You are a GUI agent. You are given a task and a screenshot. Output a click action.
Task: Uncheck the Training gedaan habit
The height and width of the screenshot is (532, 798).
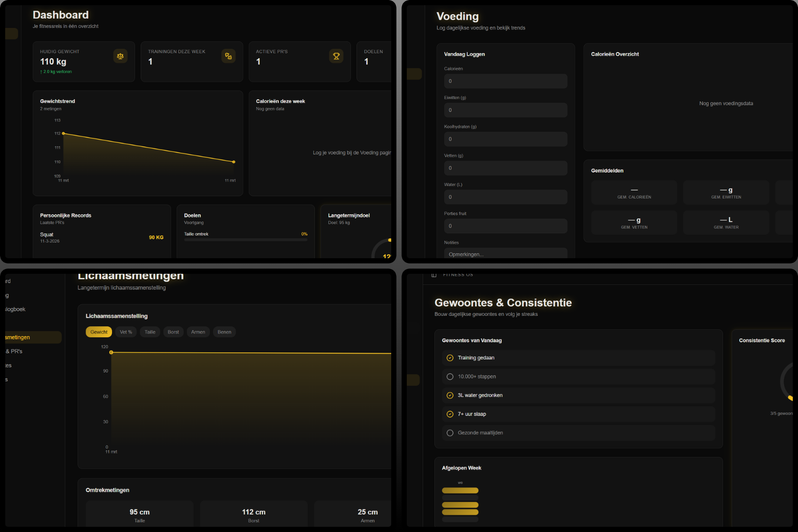[450, 358]
